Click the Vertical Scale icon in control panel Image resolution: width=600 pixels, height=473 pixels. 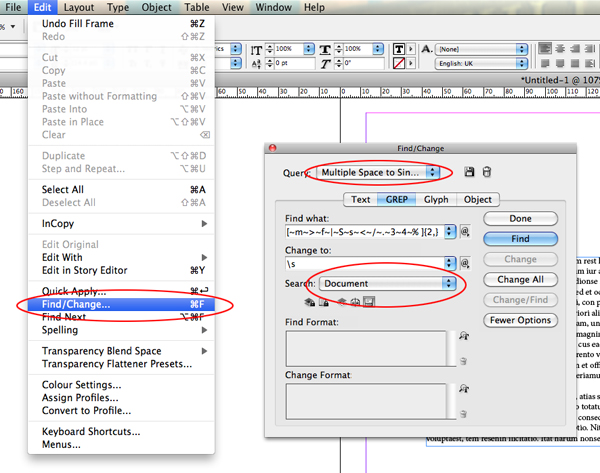tap(256, 50)
